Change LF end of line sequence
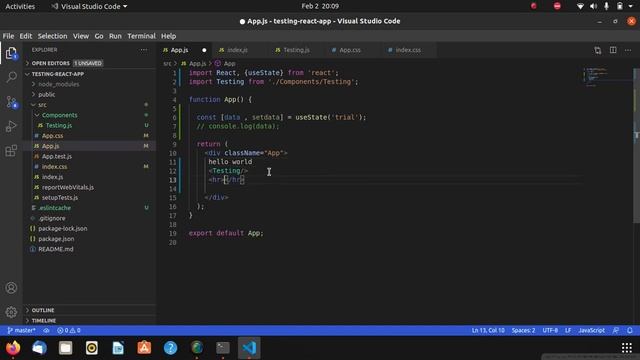 tap(568, 330)
